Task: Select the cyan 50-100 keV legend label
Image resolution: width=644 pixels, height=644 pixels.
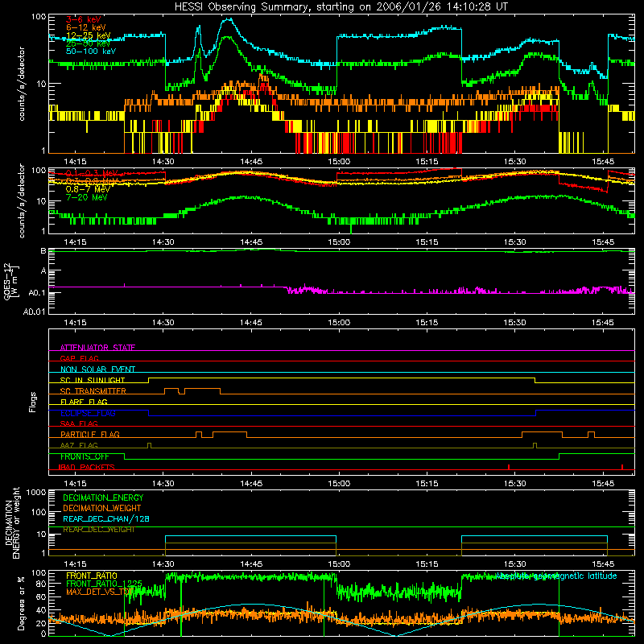Action: 91,52
